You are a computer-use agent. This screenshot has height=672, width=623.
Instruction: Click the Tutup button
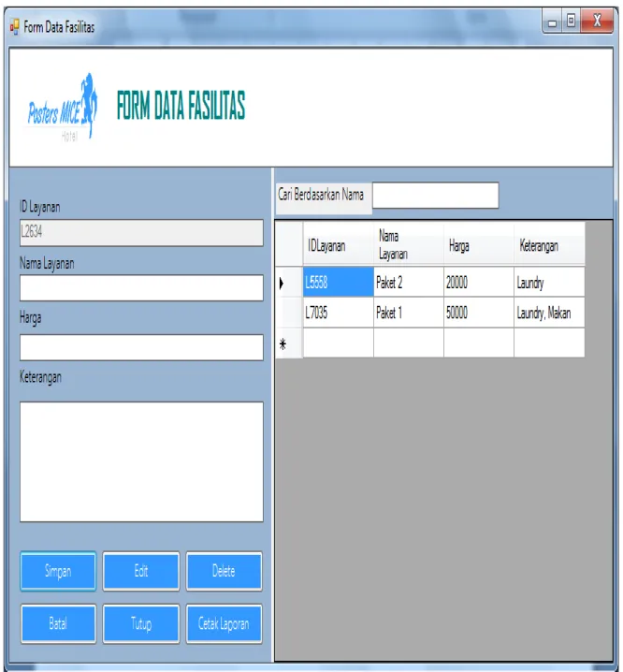[141, 623]
